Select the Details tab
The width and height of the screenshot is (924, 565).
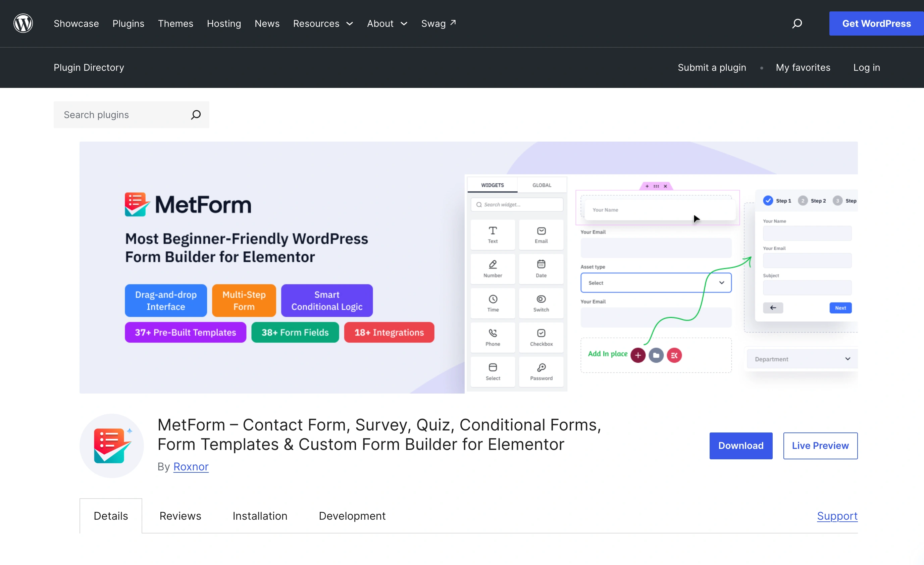111,515
